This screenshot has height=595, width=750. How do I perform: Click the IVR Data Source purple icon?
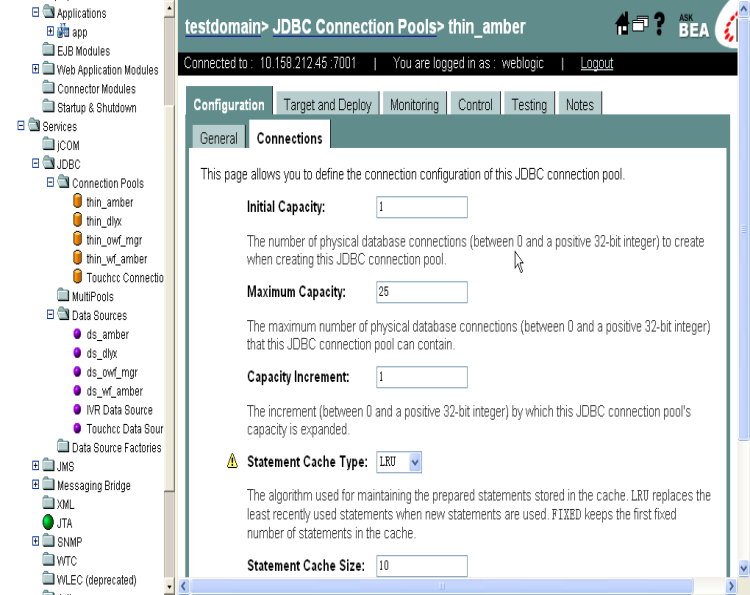click(77, 409)
